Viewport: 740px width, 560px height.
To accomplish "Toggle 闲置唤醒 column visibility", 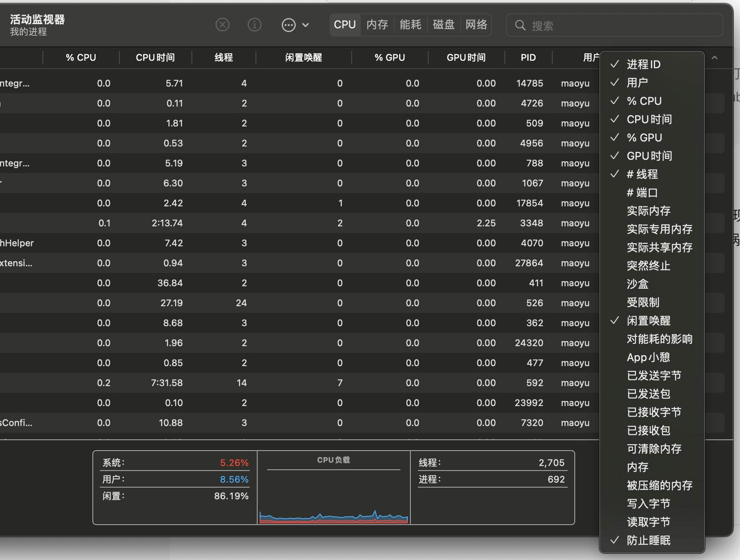I will tap(648, 320).
